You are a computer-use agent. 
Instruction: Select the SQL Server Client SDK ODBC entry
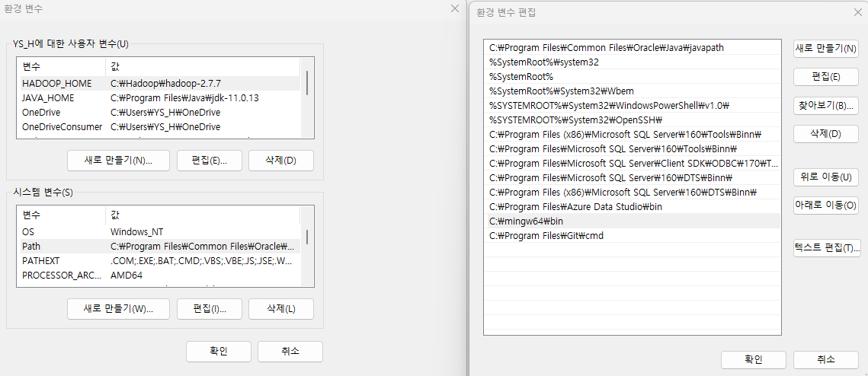click(x=633, y=164)
